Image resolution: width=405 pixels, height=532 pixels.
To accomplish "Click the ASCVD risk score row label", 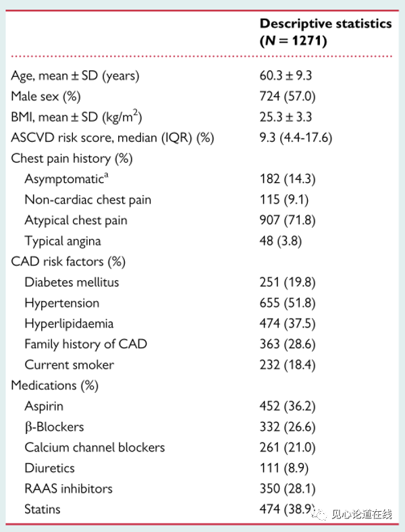I will pyautogui.click(x=112, y=138).
